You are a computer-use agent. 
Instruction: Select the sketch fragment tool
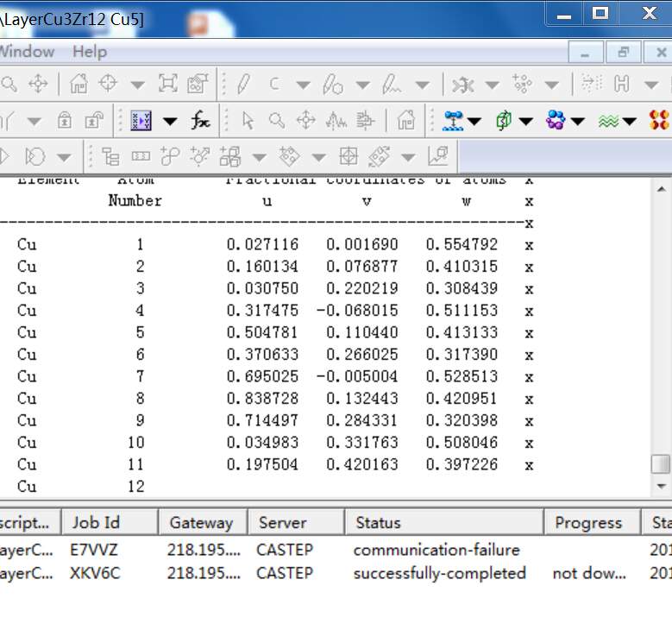pos(392,84)
